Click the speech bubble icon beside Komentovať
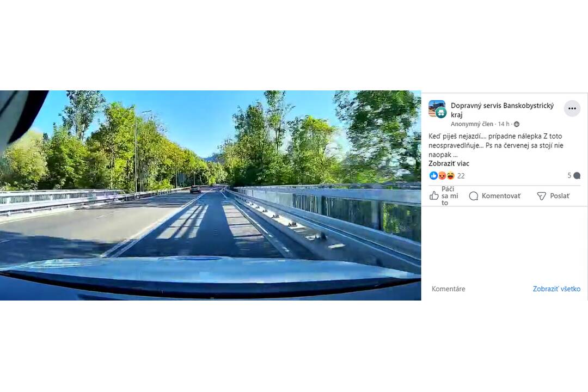This screenshot has height=392, width=588. (x=474, y=196)
